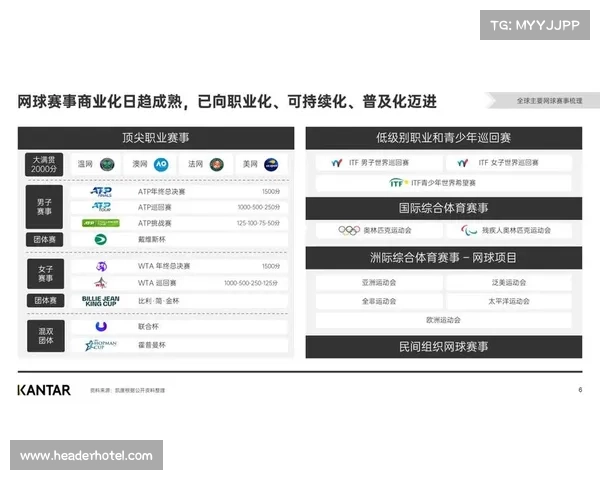Click the 联合杯 text
Viewport: 600px width, 480px height.
[x=148, y=327]
